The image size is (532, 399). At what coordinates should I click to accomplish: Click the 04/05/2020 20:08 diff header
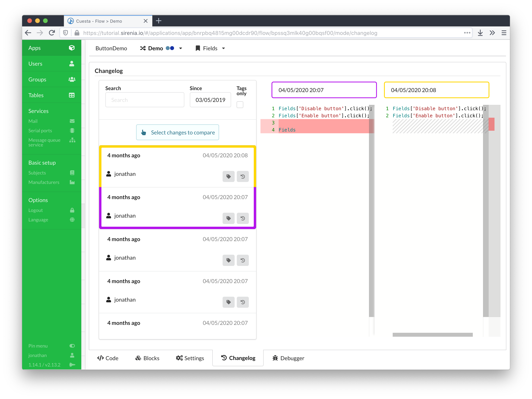coord(436,90)
